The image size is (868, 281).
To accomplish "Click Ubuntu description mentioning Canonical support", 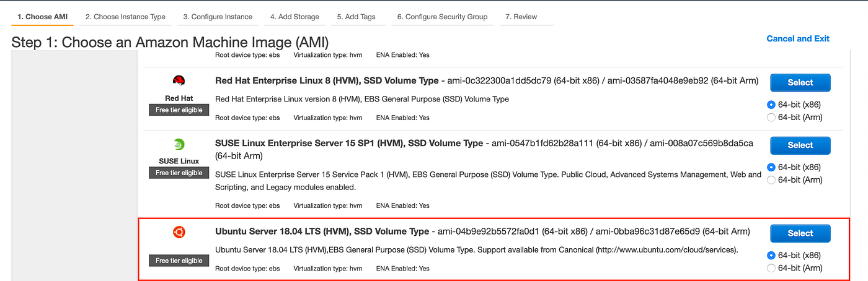I will coord(477,250).
